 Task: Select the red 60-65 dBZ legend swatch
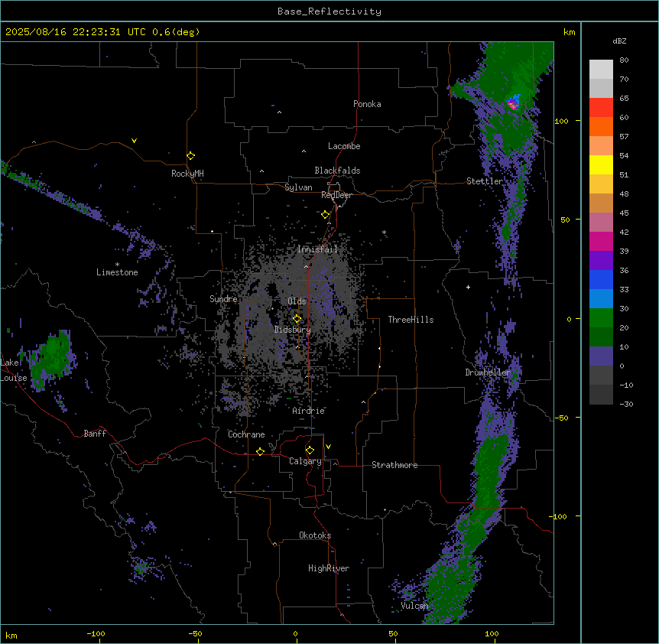click(x=601, y=108)
